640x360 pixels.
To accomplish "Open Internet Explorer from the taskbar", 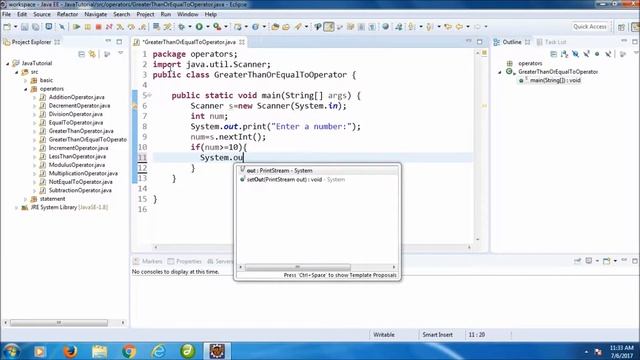I will (x=158, y=351).
